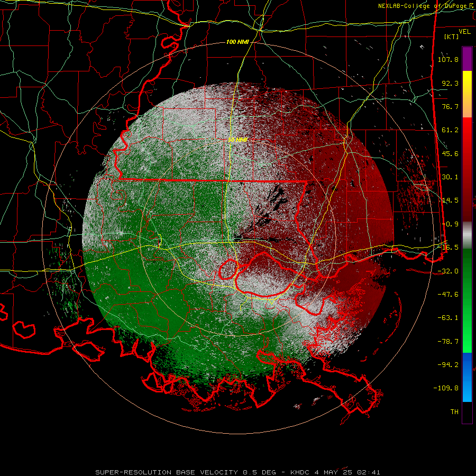Click the [KT] units label
This screenshot has height=476, width=476.
[x=452, y=36]
